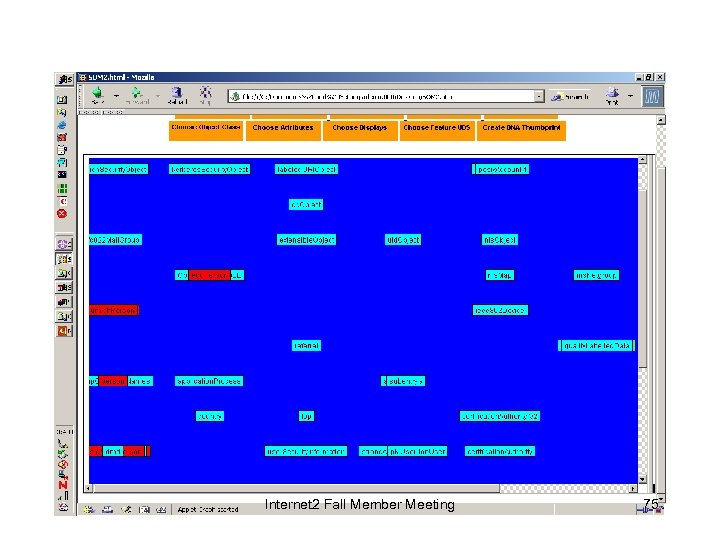The image size is (720, 540).
Task: Select the qualityLabelledData class box
Action: tap(596, 345)
